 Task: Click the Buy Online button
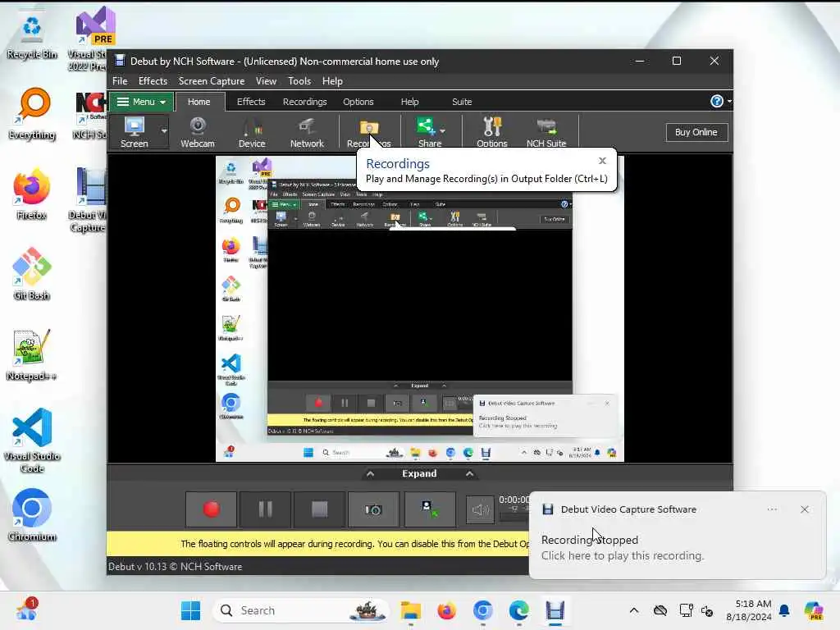696,132
